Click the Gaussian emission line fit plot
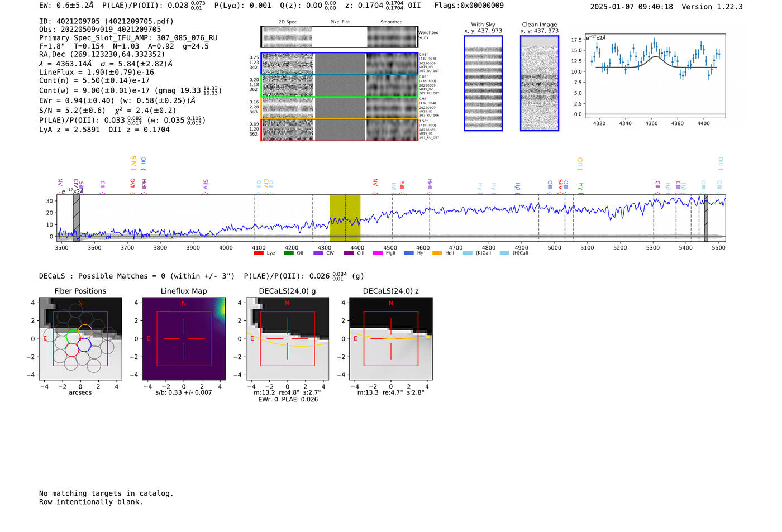This screenshot has width=782, height=532. coord(655,76)
